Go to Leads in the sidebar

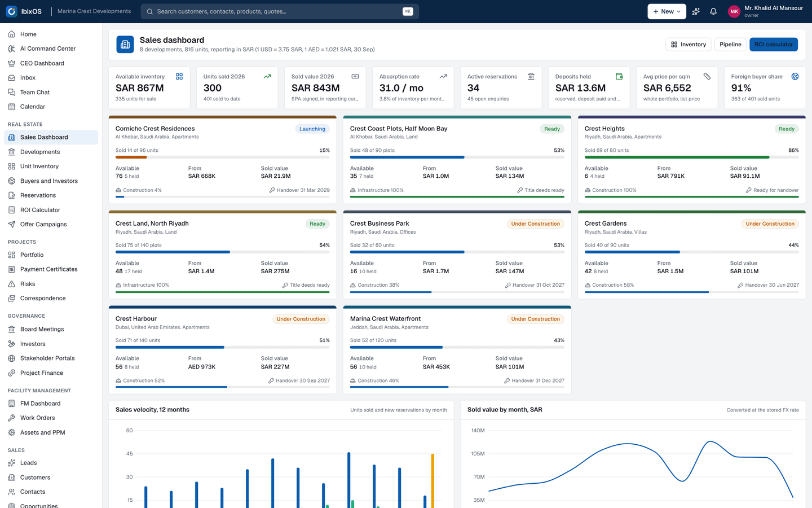pos(51,463)
